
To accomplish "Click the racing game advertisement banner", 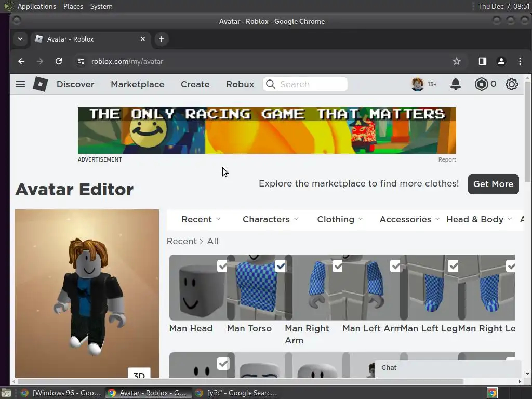I will [267, 130].
